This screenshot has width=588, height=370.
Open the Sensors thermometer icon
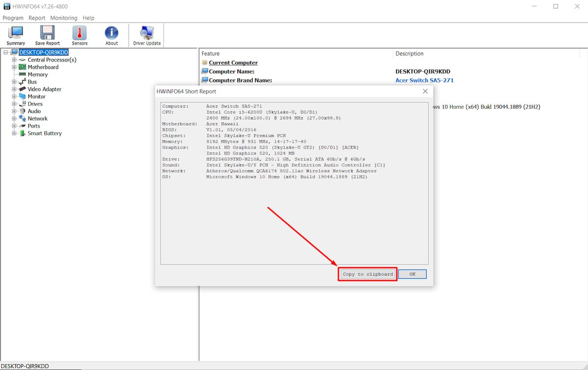click(79, 35)
